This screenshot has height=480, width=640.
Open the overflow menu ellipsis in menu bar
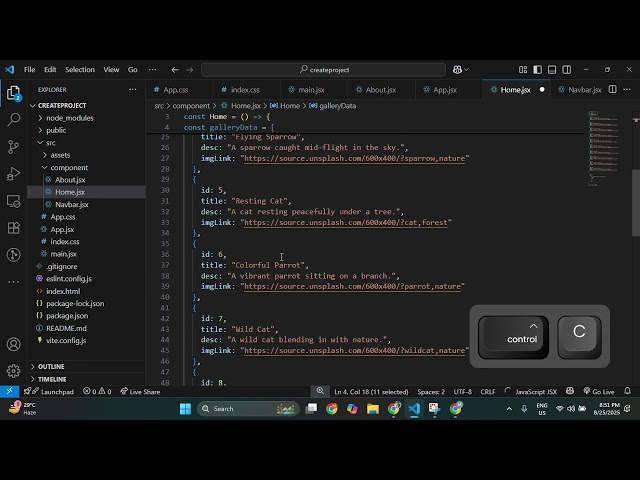[152, 70]
